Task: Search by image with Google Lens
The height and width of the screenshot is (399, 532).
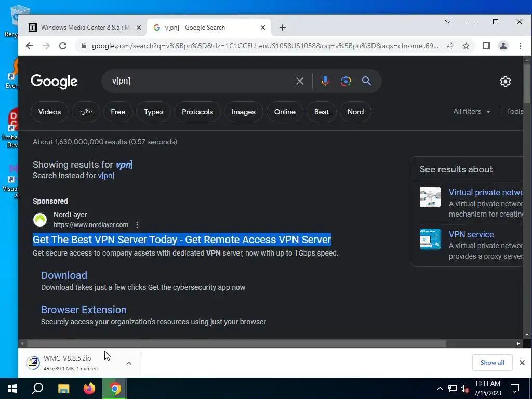Action: click(345, 81)
